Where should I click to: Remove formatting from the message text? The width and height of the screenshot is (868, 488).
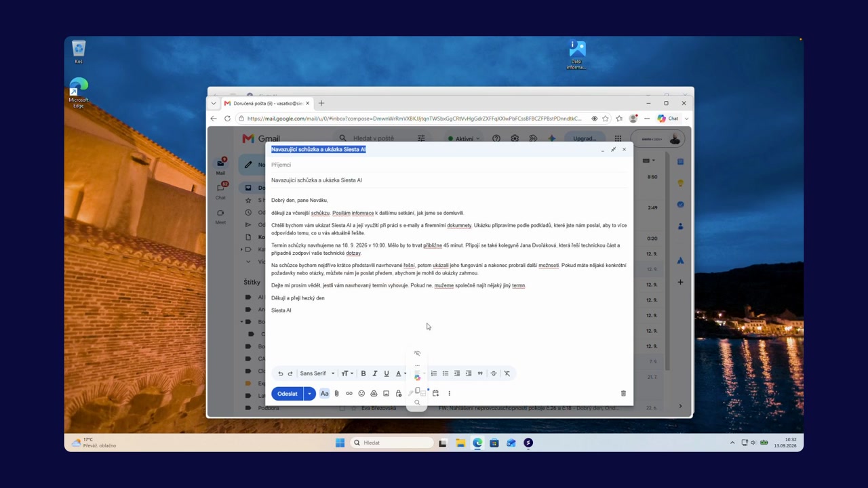(x=507, y=373)
